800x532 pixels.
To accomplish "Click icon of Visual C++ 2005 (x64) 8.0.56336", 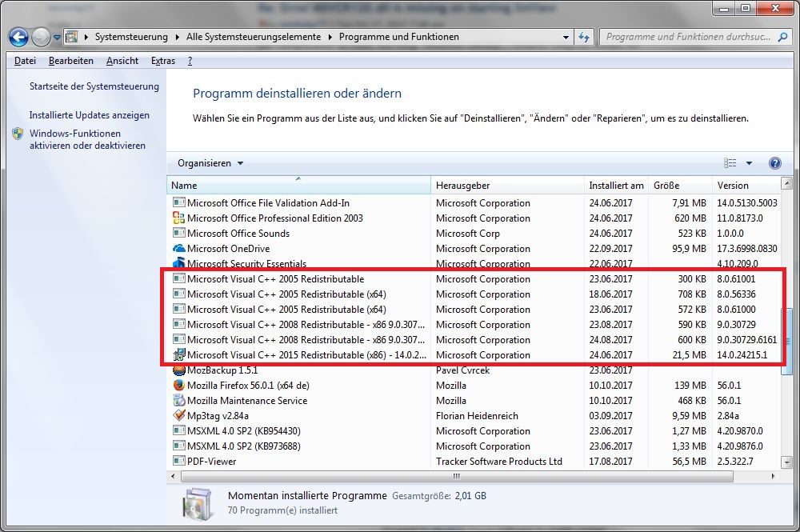I will tap(178, 294).
